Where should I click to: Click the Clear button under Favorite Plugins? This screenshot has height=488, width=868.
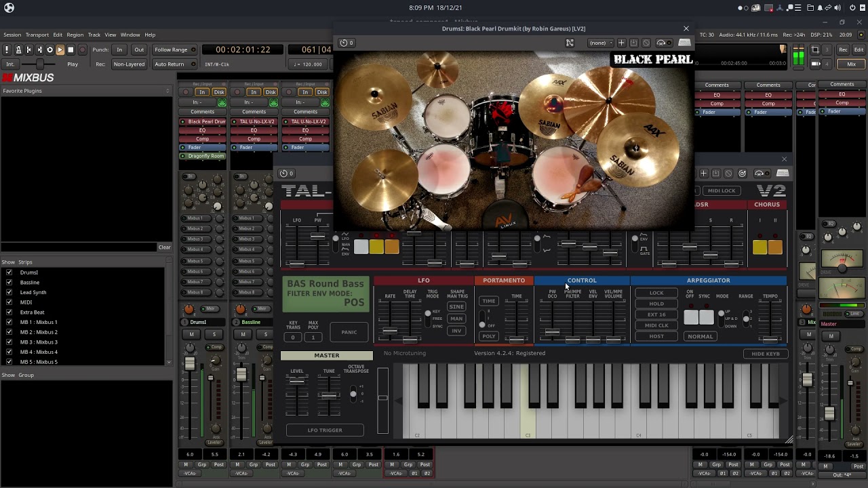tap(165, 247)
